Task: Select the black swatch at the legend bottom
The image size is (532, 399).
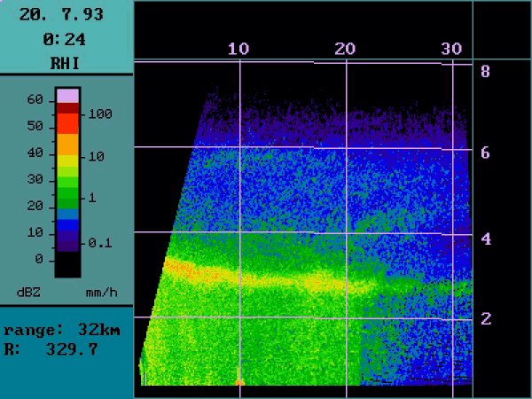Action: click(x=68, y=264)
